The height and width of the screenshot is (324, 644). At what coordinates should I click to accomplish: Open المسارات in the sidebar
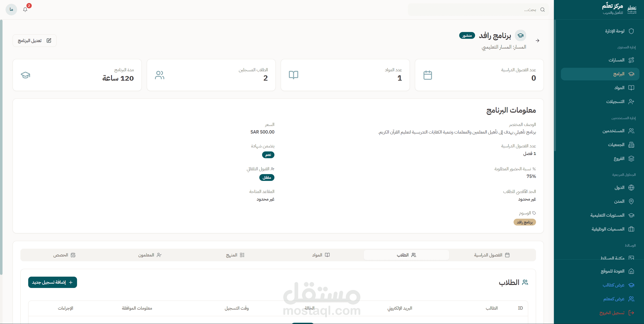tap(616, 60)
